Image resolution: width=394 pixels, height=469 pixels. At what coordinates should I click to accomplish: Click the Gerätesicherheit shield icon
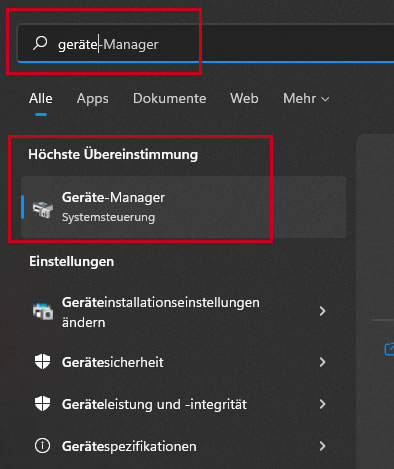click(x=42, y=362)
